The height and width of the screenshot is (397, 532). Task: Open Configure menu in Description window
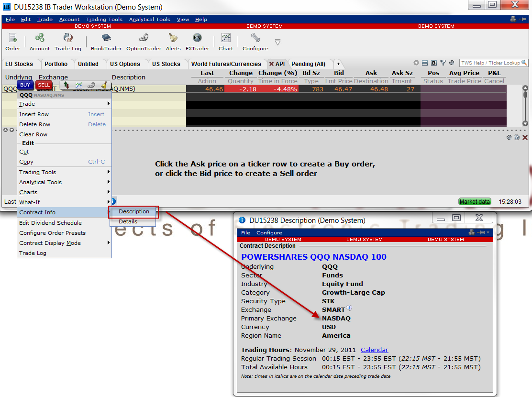[269, 233]
